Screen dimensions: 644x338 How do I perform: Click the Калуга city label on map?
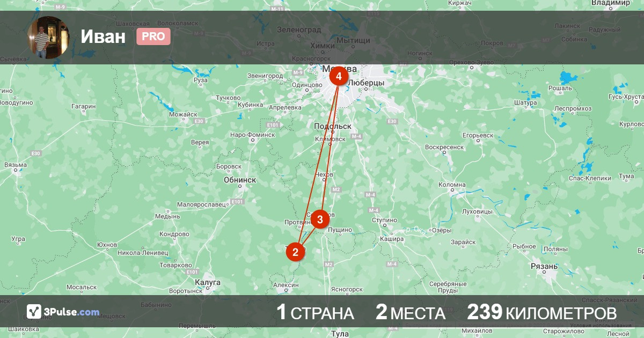pos(207,282)
